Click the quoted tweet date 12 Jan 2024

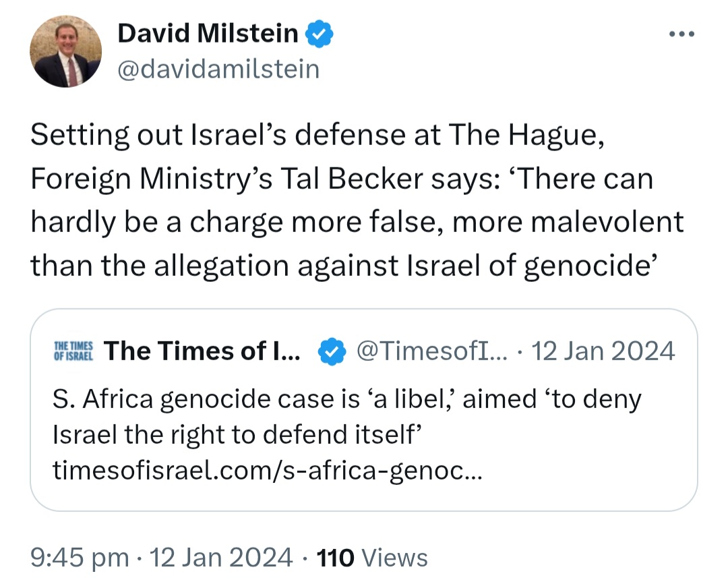tap(603, 351)
